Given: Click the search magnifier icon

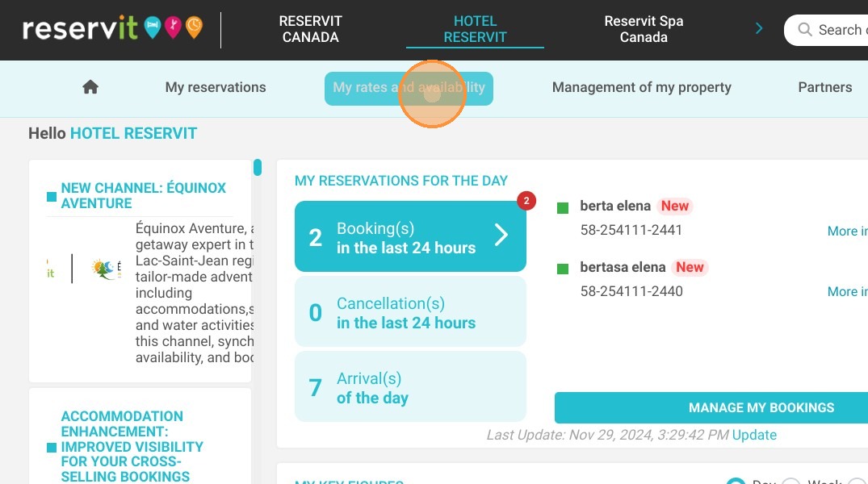Looking at the screenshot, I should [x=805, y=30].
